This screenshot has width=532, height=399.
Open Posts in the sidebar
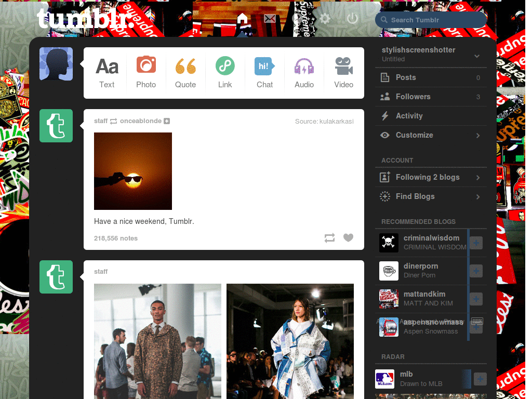[431, 77]
